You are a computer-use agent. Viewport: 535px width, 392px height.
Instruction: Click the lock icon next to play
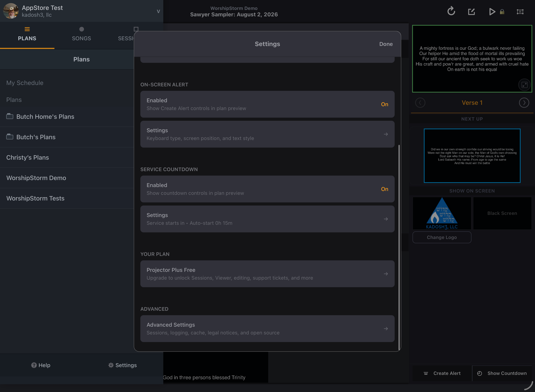point(502,12)
